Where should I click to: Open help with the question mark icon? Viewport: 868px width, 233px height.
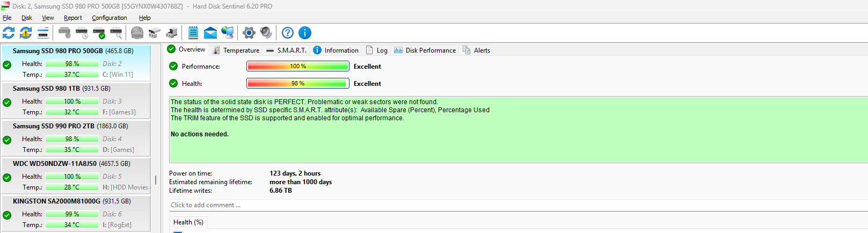[288, 33]
